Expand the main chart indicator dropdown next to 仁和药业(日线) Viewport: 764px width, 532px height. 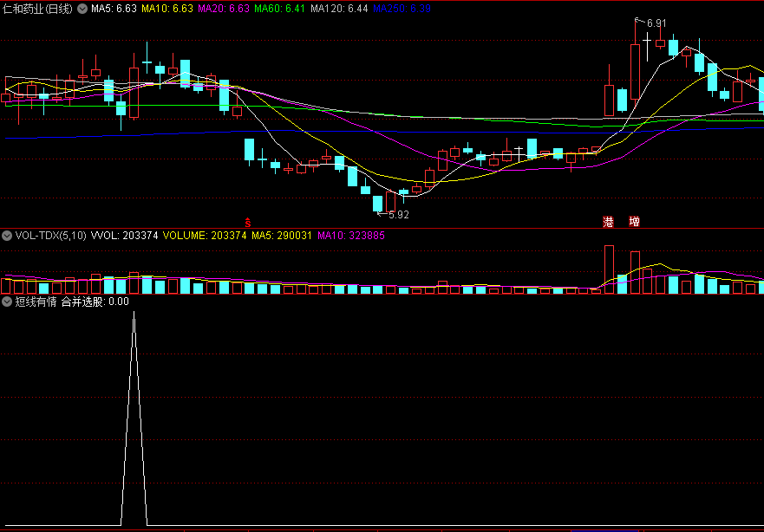pos(82,9)
